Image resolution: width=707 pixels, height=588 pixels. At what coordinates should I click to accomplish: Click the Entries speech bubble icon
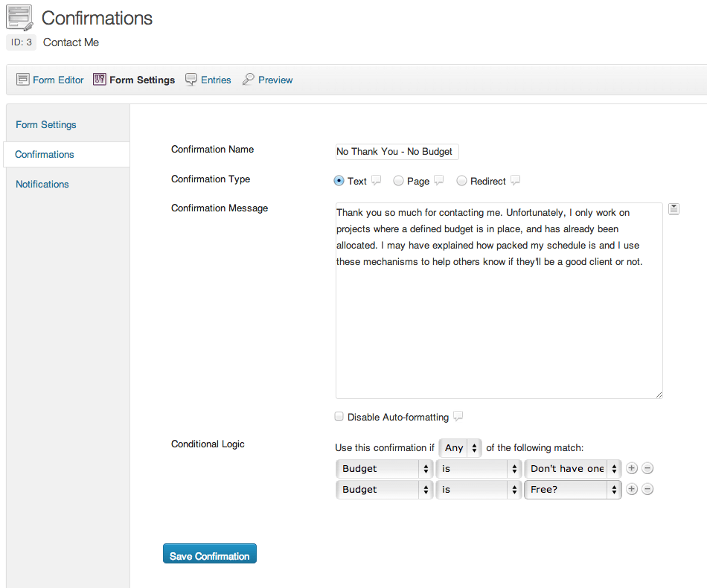(191, 80)
